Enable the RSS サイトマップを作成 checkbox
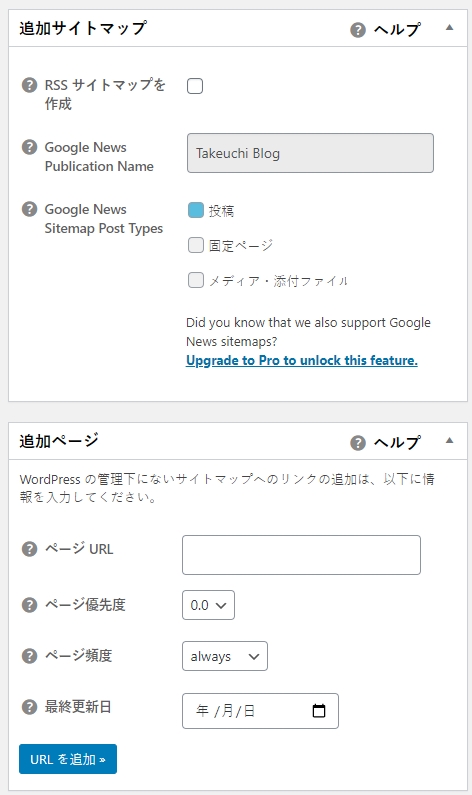The image size is (472, 795). pyautogui.click(x=195, y=86)
